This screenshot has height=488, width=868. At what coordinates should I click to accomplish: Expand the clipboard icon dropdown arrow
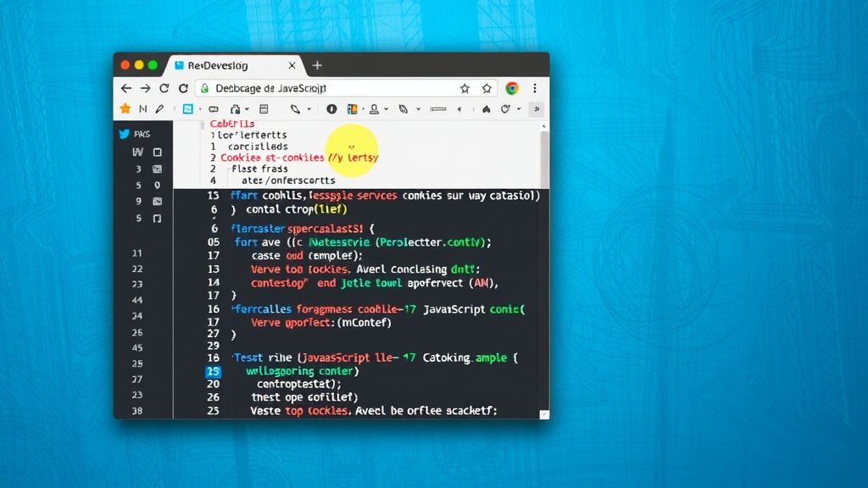245,108
